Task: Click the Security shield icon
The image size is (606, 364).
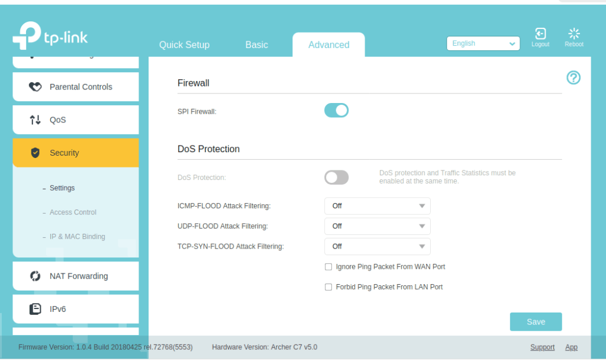Action: click(x=35, y=153)
